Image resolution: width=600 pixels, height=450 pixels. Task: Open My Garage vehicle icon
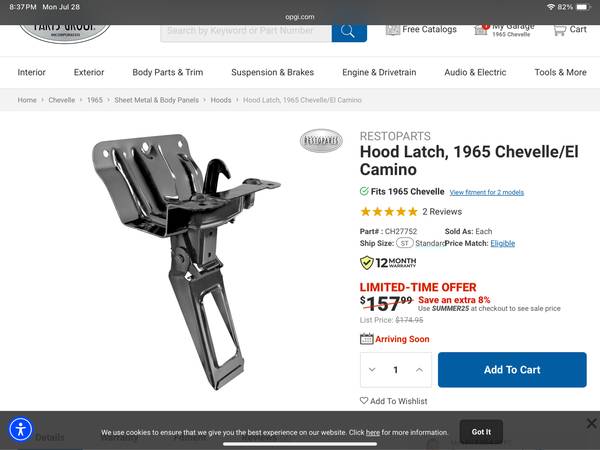(481, 29)
